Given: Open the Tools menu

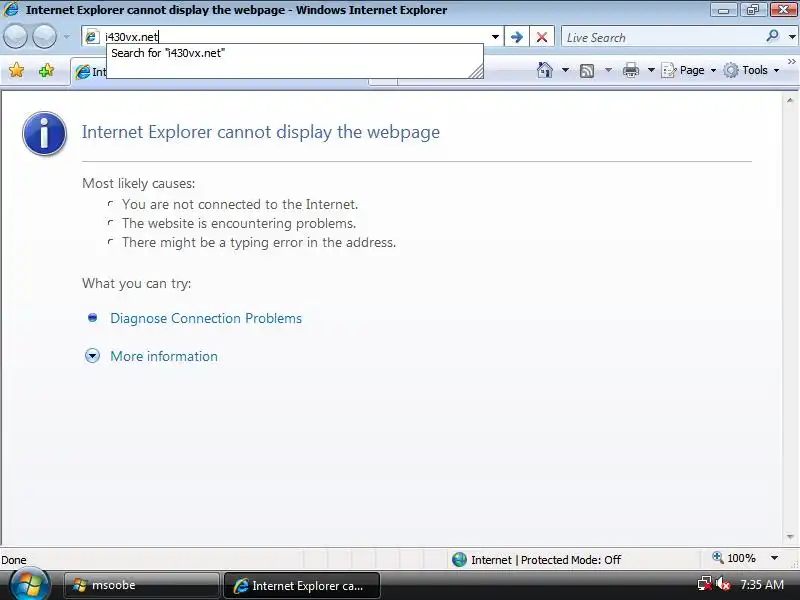Looking at the screenshot, I should (x=752, y=70).
